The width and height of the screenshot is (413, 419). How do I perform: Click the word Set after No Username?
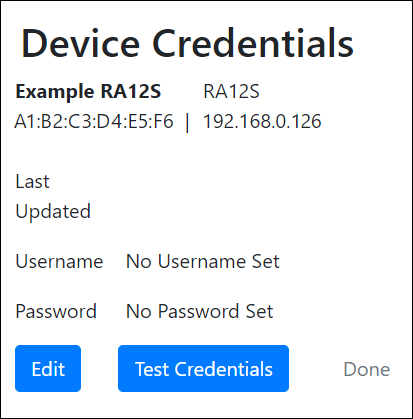(x=265, y=261)
